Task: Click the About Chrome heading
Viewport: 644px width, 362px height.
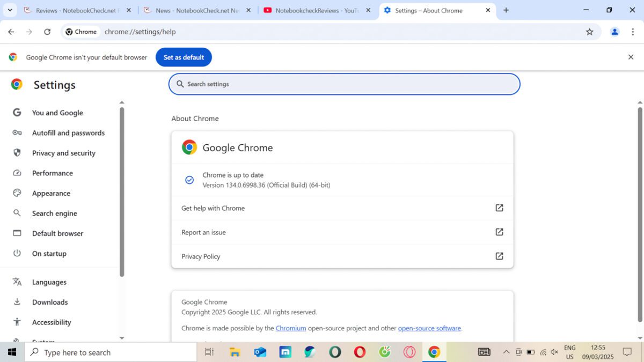Action: pos(195,119)
